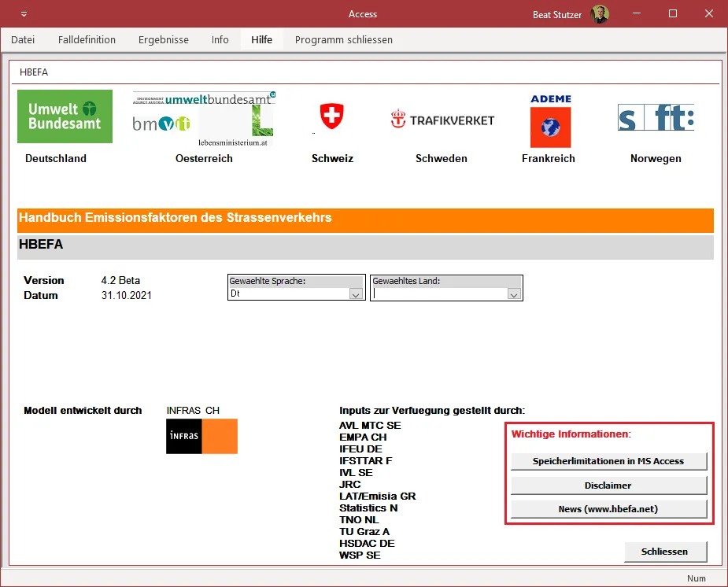Click the Norwegen label
The height and width of the screenshot is (587, 728).
pos(656,159)
